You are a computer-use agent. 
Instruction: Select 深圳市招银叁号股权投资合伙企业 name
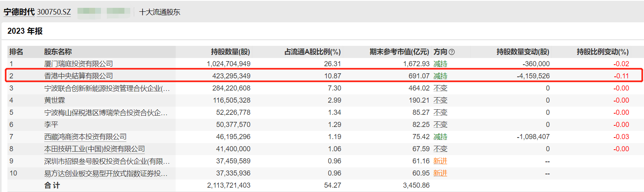pos(107,161)
